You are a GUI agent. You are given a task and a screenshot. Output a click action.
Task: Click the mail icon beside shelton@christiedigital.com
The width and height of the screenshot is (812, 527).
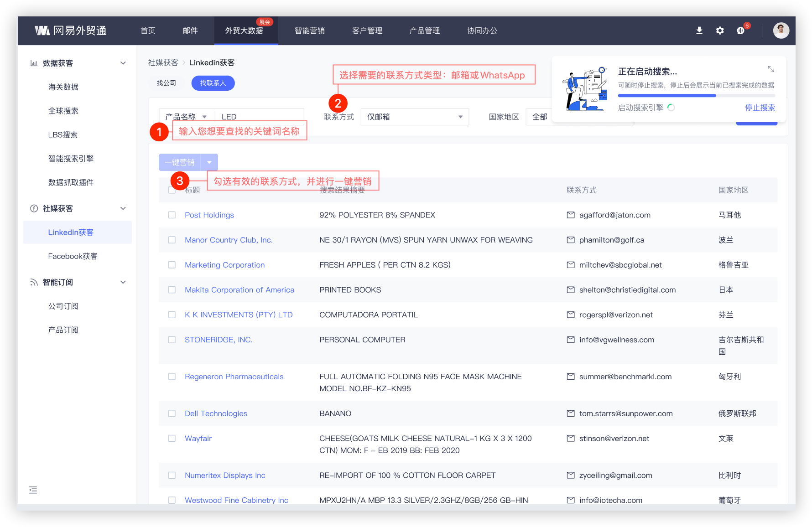(571, 289)
